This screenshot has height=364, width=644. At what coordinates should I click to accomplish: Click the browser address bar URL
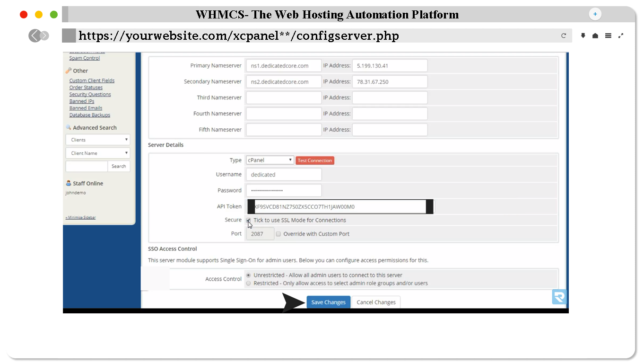[239, 36]
